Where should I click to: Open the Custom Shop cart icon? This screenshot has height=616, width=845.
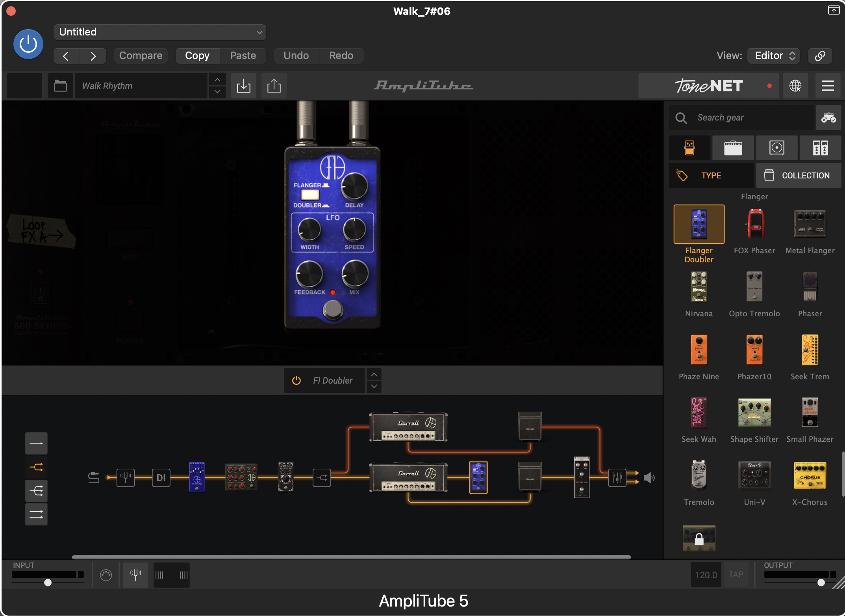[828, 117]
